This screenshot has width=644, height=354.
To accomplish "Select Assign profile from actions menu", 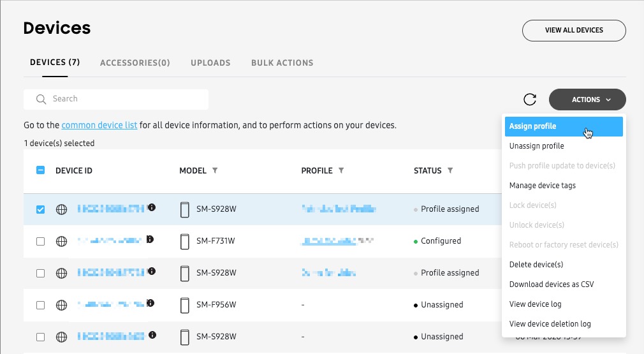I will click(x=564, y=126).
